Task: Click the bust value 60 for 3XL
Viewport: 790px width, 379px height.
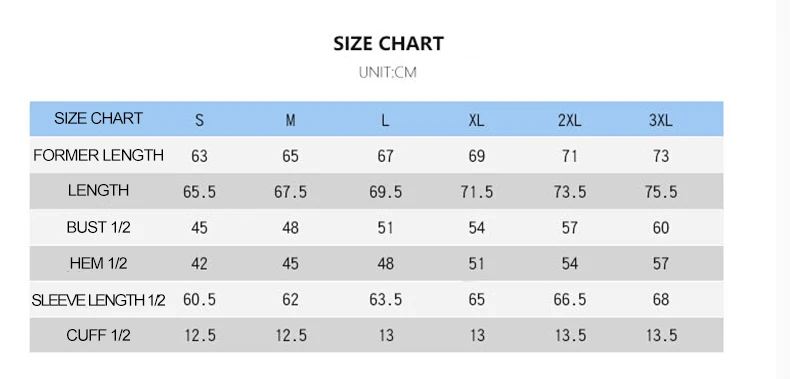Action: (x=661, y=228)
